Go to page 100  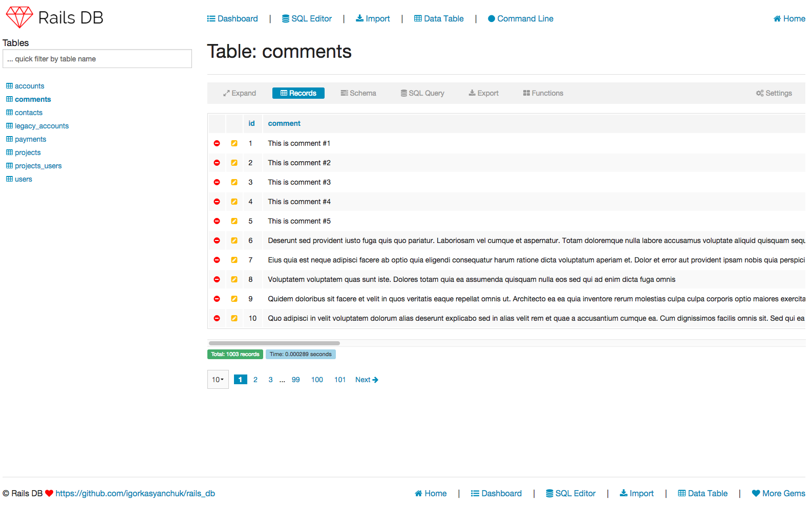[x=317, y=380]
